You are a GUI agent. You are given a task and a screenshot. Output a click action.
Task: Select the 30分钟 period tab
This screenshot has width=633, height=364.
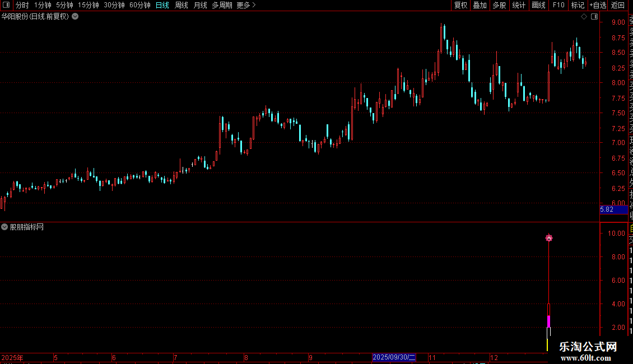(x=114, y=5)
